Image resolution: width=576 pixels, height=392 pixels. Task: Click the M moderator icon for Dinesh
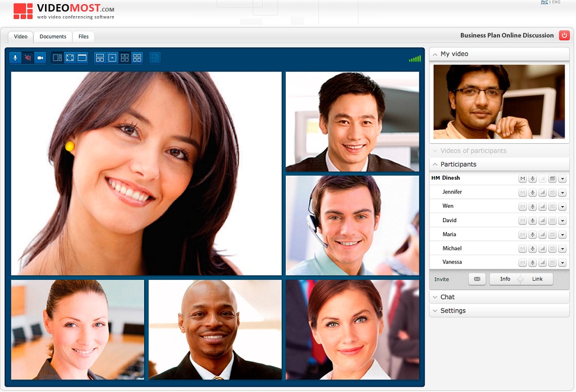click(x=523, y=178)
